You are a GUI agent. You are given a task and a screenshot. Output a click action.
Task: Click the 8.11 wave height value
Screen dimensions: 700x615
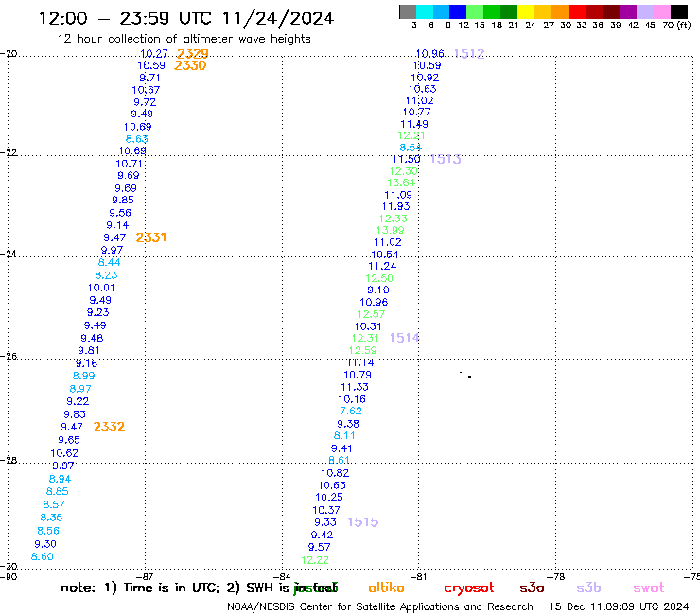tap(344, 435)
